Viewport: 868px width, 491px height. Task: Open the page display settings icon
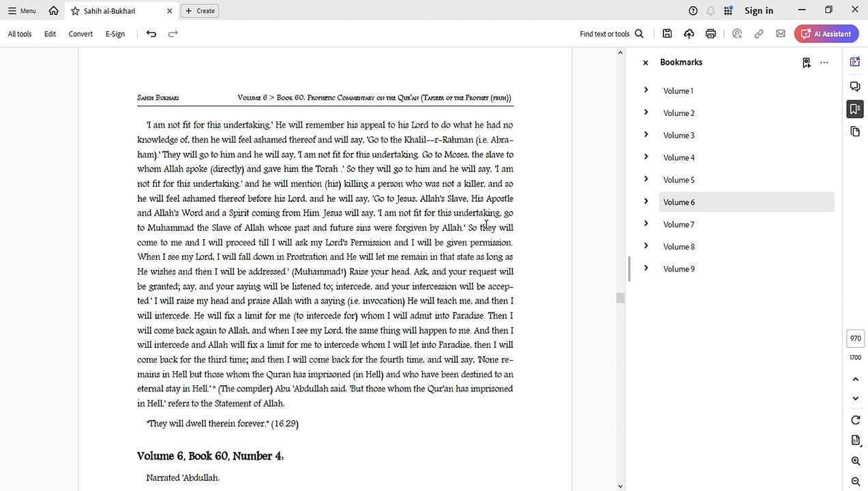tap(856, 441)
